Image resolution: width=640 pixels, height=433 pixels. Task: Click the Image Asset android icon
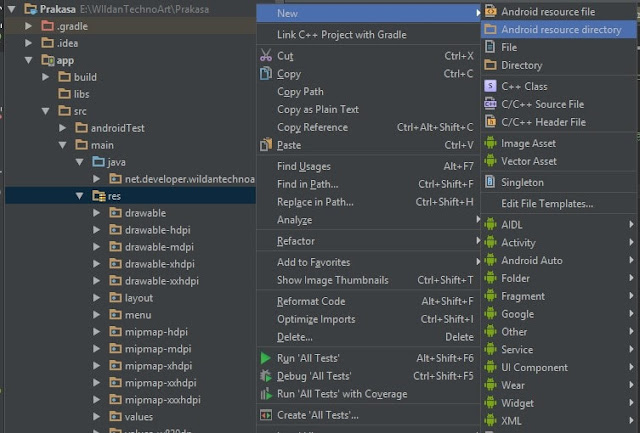(490, 143)
